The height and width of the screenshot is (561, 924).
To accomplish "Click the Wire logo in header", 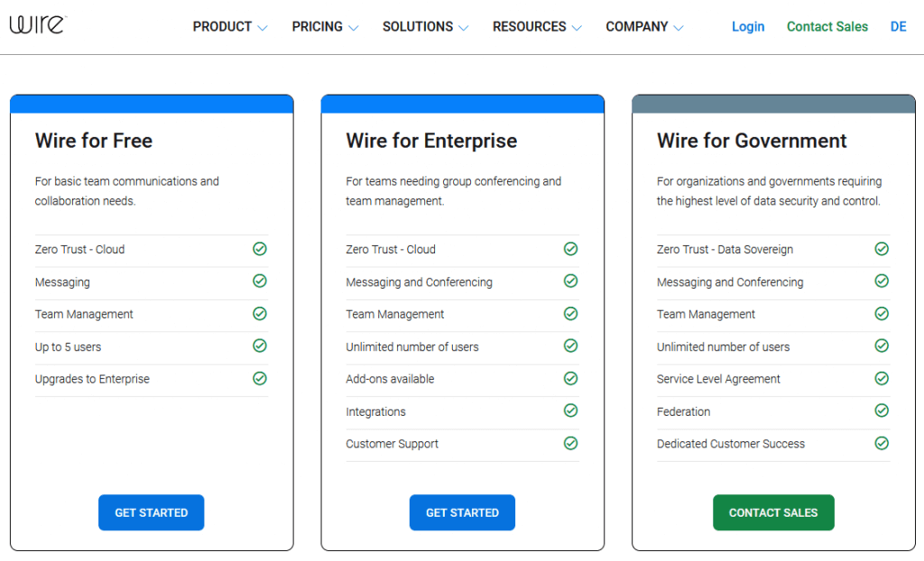I will point(37,25).
